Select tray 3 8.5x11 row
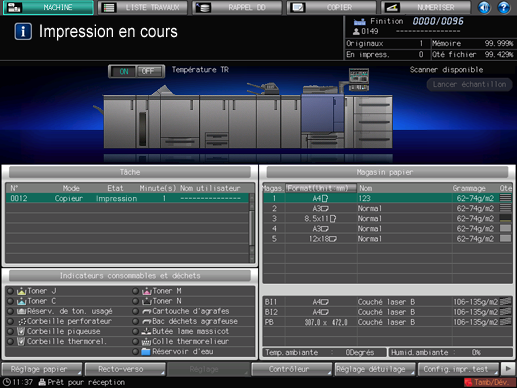Screen dimensions: 517x388 click(x=388, y=219)
